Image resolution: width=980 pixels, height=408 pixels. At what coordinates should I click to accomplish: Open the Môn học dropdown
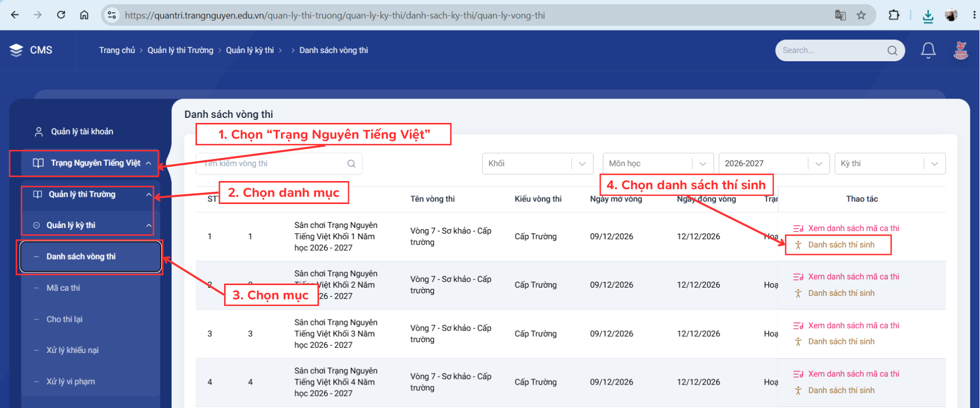tap(658, 164)
